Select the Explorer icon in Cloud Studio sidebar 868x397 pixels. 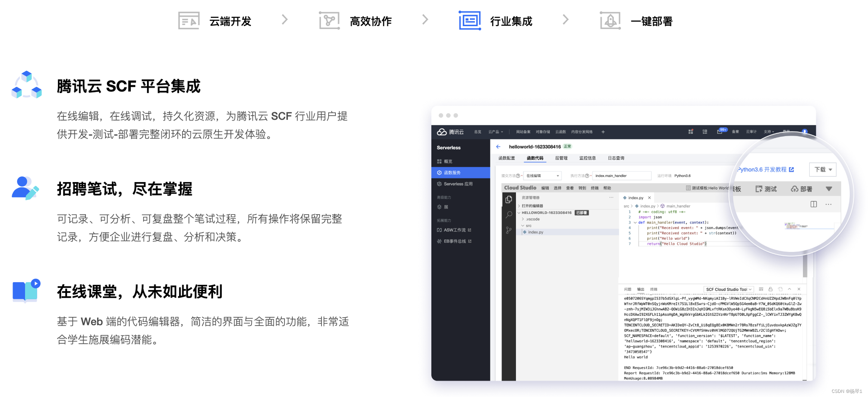coord(509,199)
